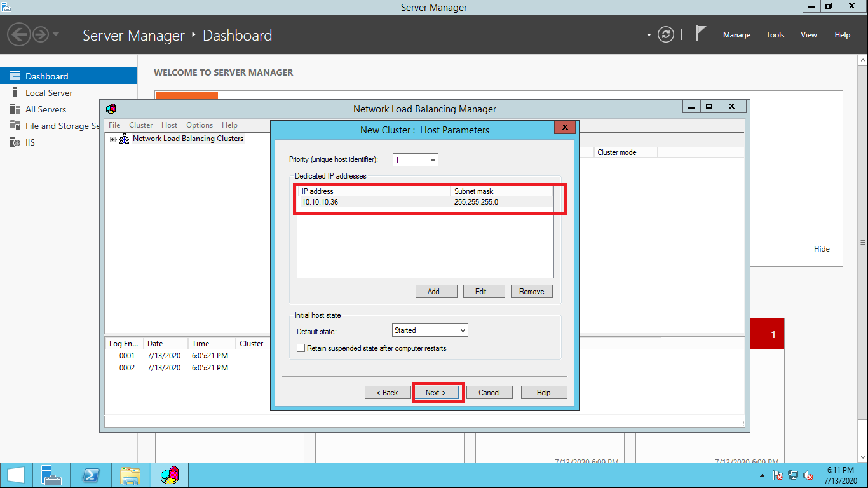Click the Help button in the dialog
868x488 pixels.
click(x=544, y=393)
